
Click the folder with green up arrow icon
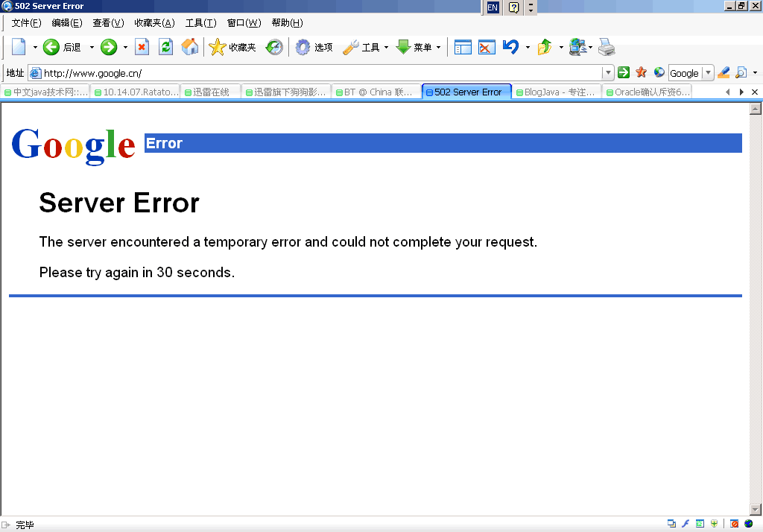pos(545,47)
